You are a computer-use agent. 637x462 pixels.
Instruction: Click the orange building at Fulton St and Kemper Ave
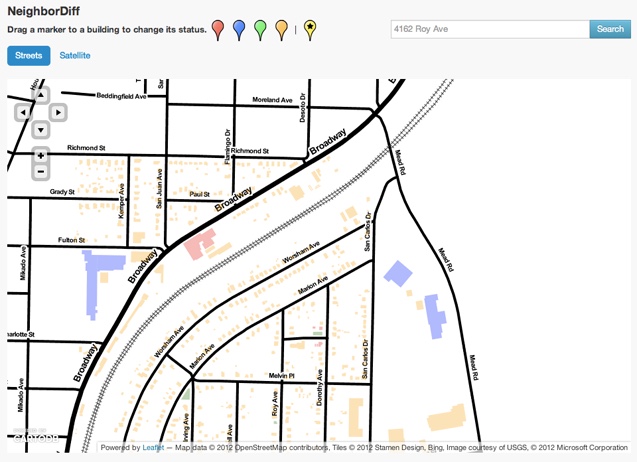click(139, 238)
